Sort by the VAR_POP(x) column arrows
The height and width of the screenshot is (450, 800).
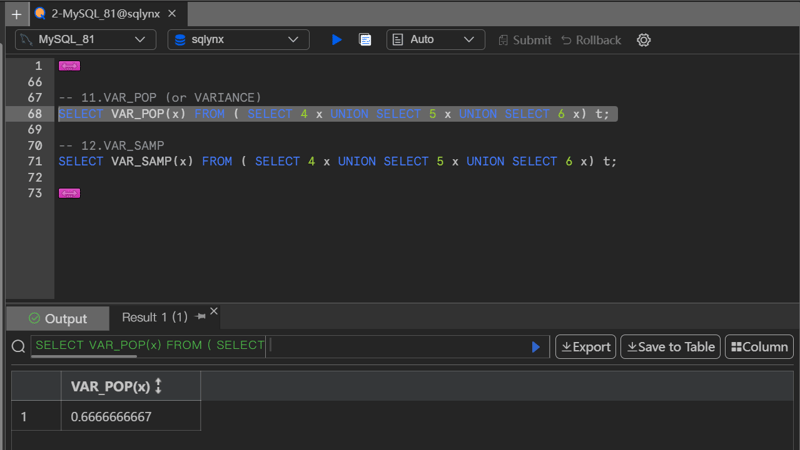click(158, 386)
